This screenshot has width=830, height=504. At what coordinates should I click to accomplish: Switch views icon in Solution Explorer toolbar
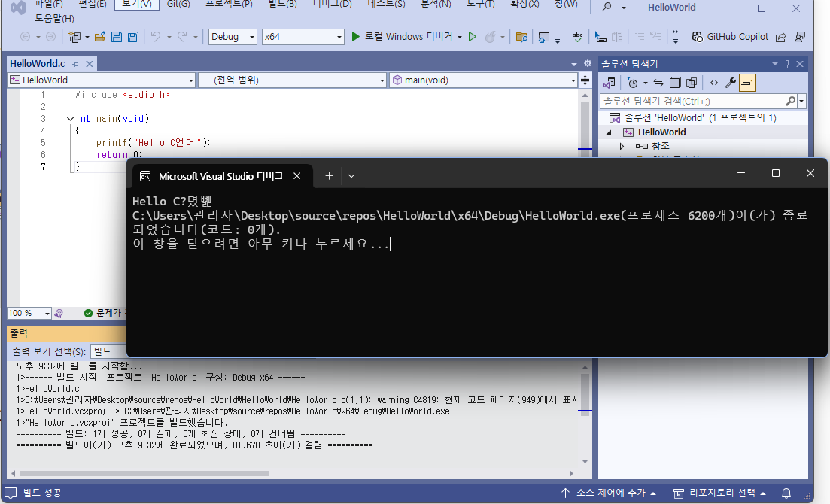[x=610, y=83]
